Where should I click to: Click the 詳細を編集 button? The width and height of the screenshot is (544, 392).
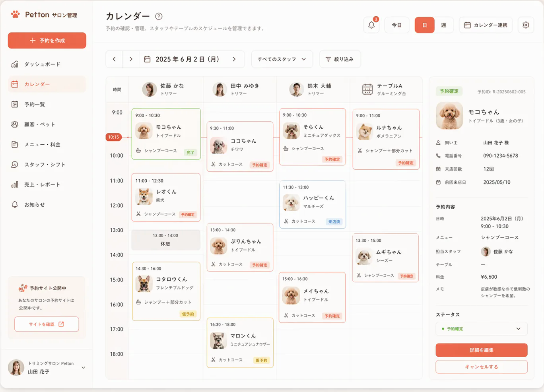click(x=482, y=350)
